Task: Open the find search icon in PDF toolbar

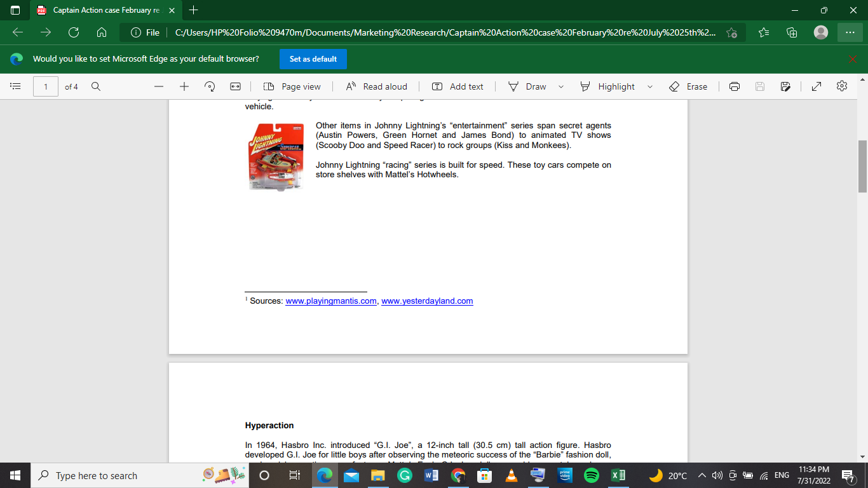Action: click(96, 86)
